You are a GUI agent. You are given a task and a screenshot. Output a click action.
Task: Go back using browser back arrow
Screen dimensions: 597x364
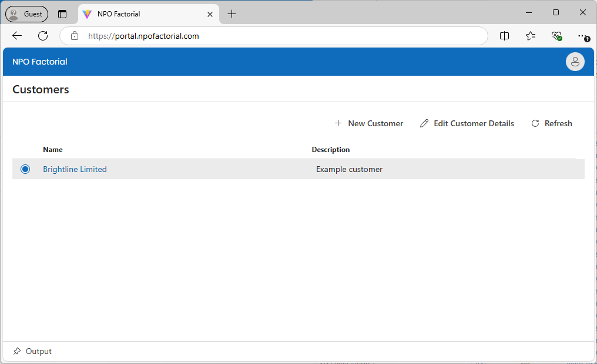[x=17, y=36]
